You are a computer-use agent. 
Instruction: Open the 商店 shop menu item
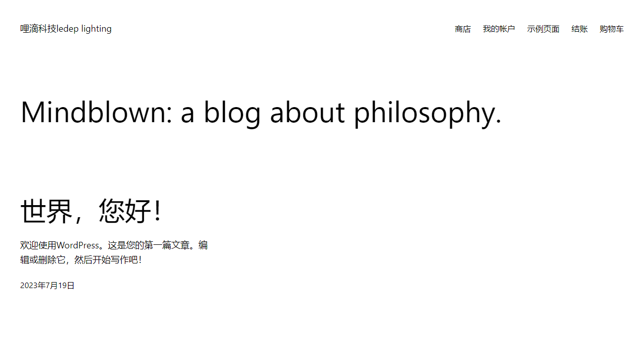(463, 29)
